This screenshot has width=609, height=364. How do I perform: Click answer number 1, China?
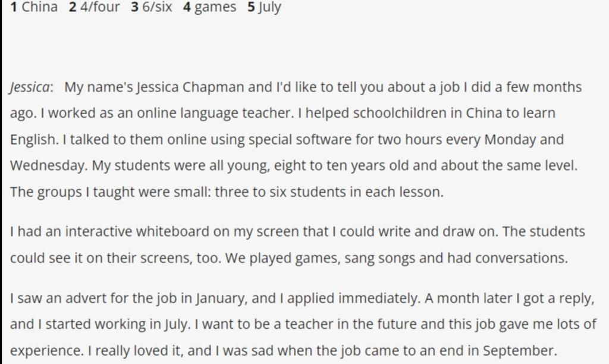(34, 8)
